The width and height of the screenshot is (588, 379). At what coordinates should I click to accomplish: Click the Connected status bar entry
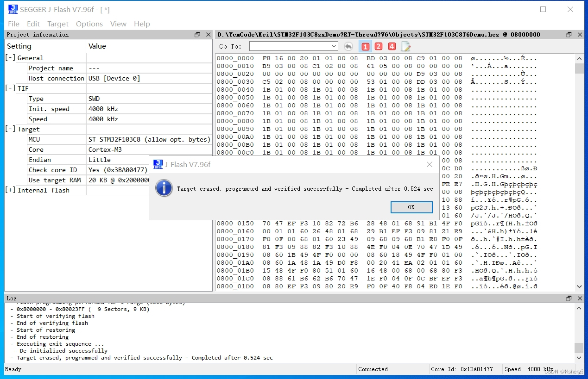(373, 369)
